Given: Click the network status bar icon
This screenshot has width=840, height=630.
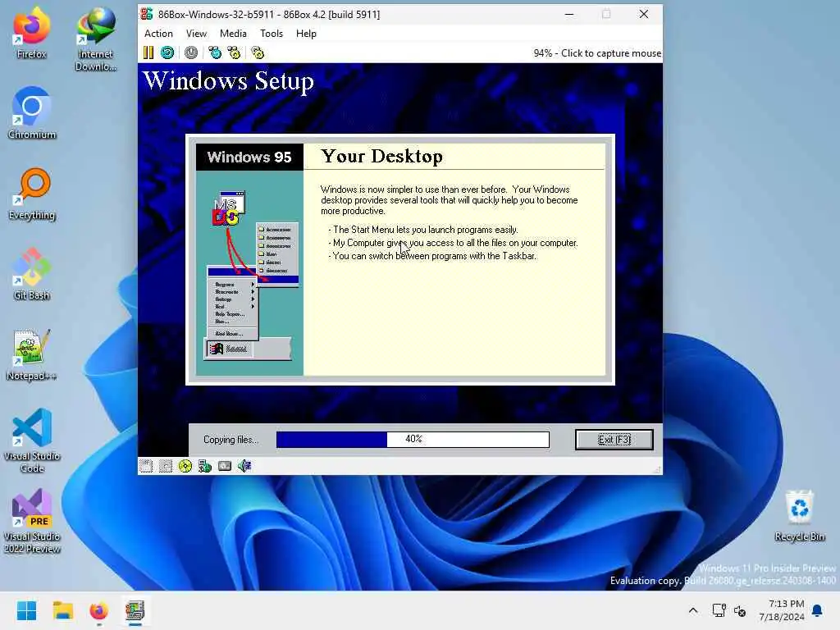Looking at the screenshot, I should tap(204, 466).
